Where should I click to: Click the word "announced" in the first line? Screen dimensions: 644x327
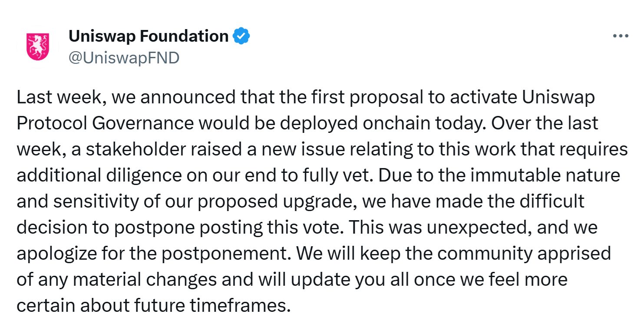click(x=182, y=98)
